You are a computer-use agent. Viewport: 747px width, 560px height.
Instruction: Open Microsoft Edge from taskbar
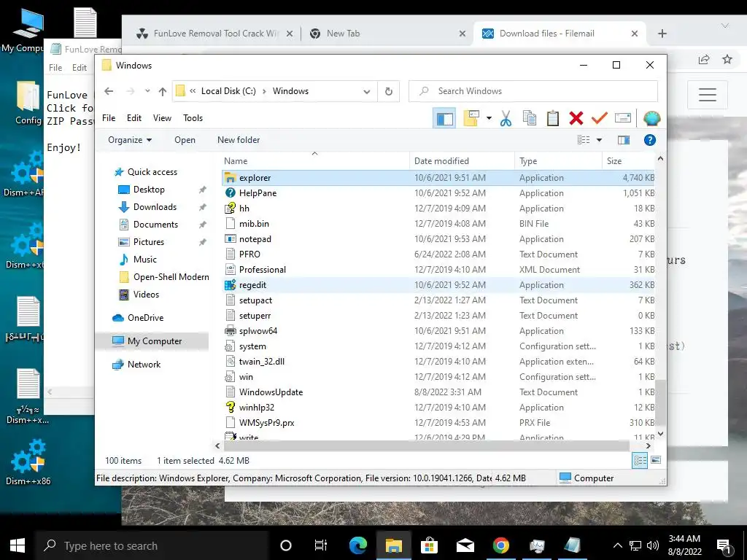(357, 545)
